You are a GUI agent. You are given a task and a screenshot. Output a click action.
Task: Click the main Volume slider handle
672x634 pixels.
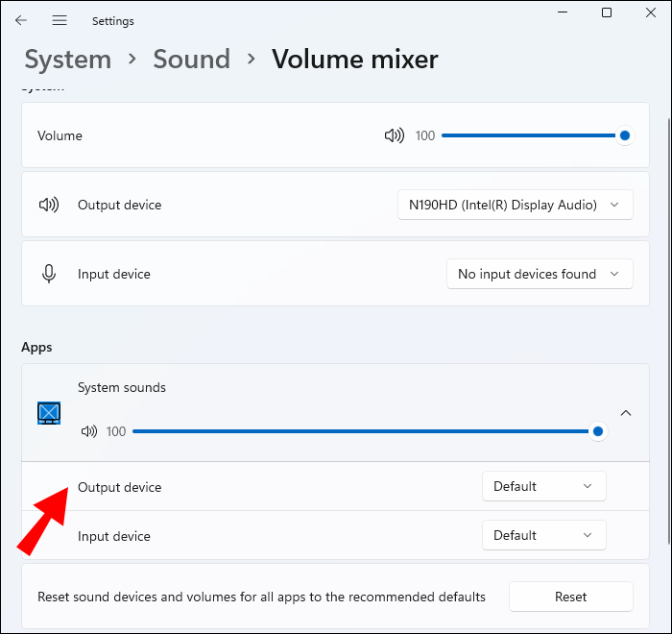click(x=625, y=136)
